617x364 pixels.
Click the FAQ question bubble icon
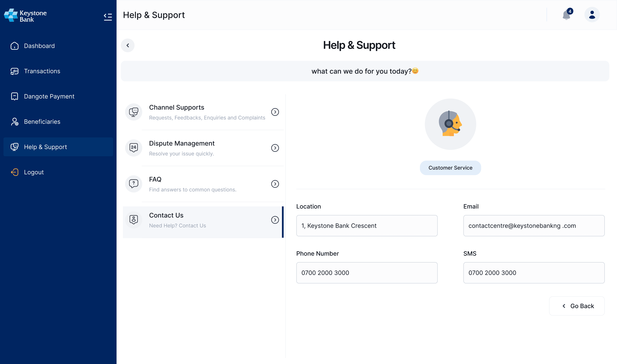pos(134,184)
